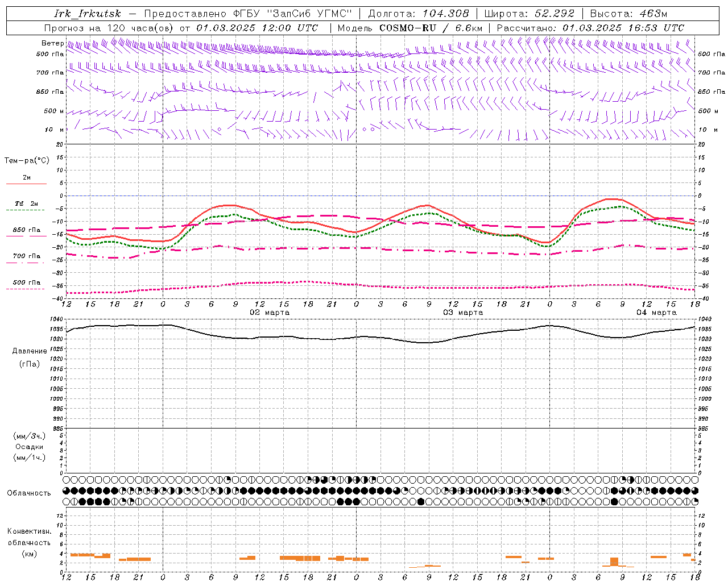Click the longitude value 104.308

pyautogui.click(x=446, y=14)
